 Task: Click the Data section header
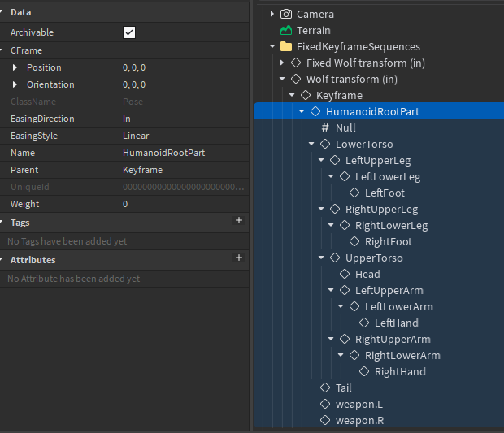[124, 12]
